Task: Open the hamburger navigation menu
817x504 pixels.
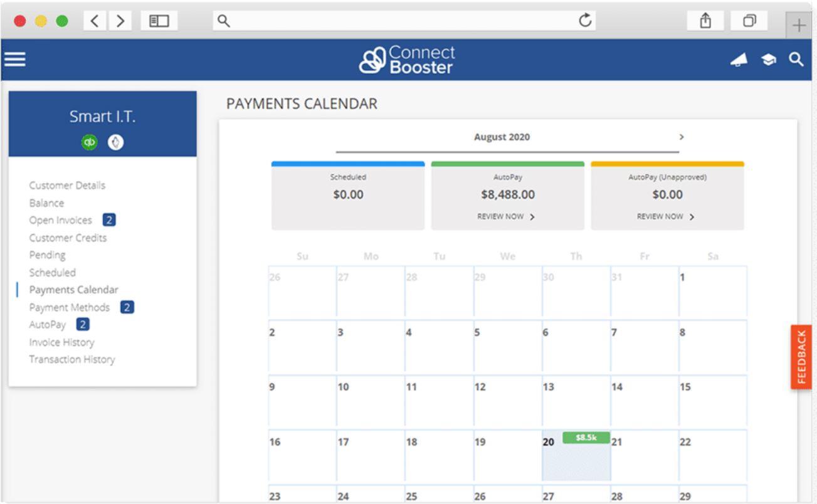Action: pos(15,60)
